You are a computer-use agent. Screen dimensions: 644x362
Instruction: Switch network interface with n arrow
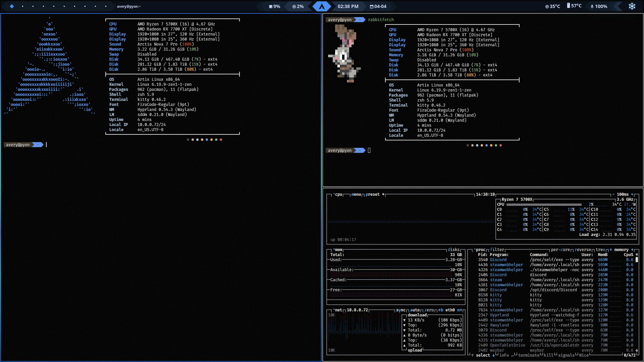(459, 310)
